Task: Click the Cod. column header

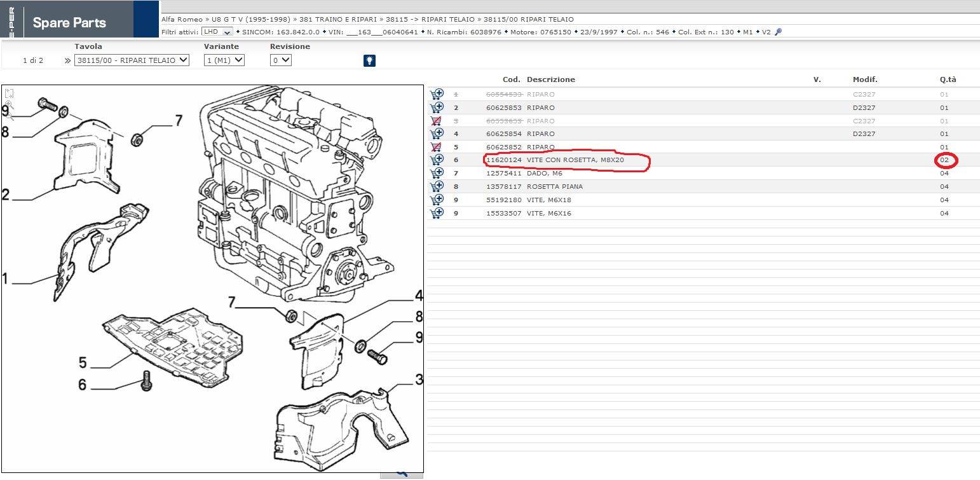Action: pos(512,79)
